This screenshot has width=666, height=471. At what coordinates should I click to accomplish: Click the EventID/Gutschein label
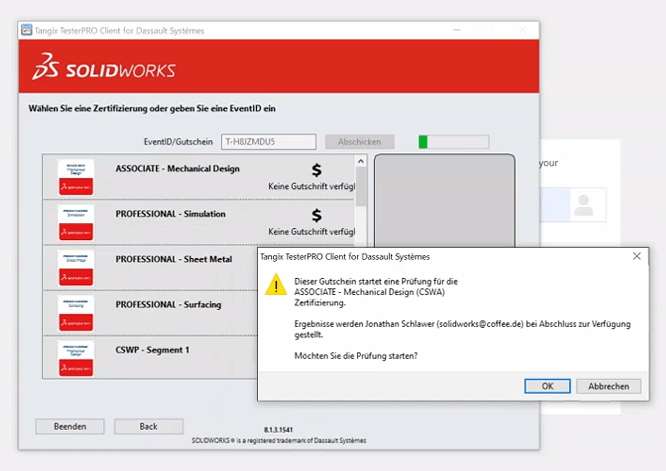tap(178, 142)
